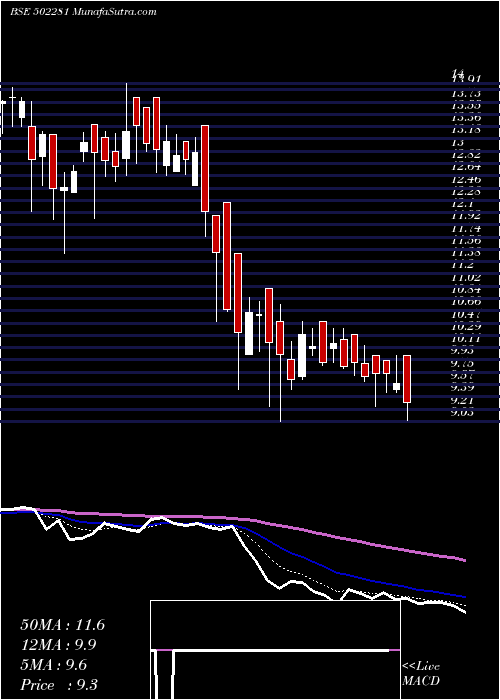This screenshot has width=500, height=700.
Task: Select the 12MA : 9.9 reading
Action: 58,645
